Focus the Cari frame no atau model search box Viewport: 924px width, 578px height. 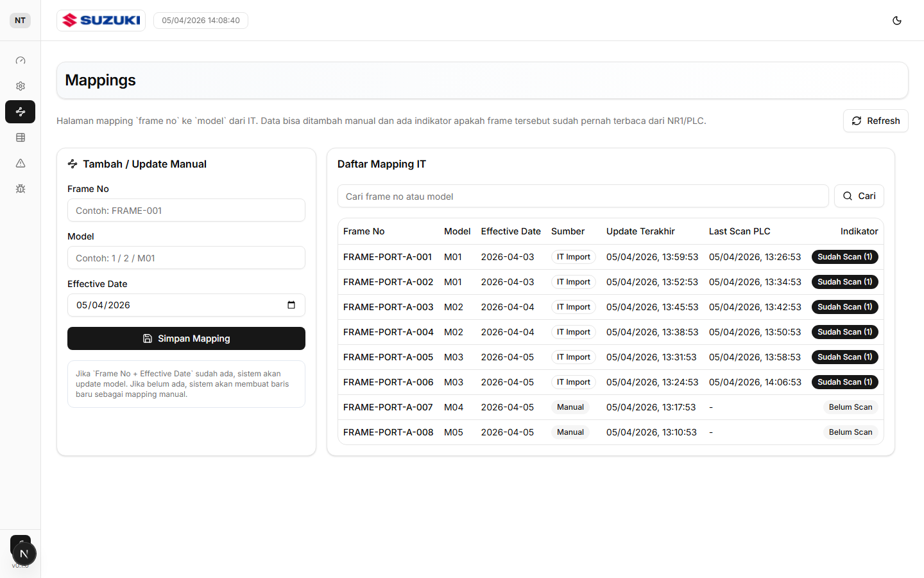click(x=583, y=197)
